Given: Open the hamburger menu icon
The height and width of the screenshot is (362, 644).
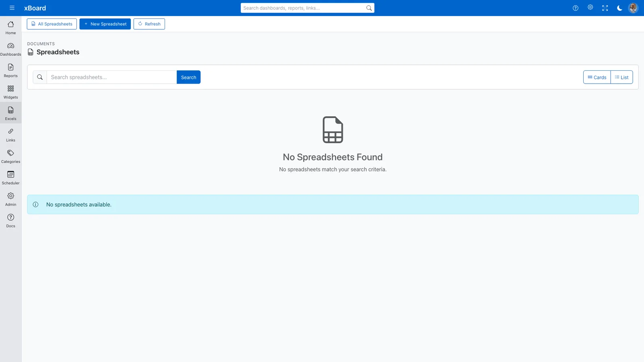Looking at the screenshot, I should coord(12,8).
